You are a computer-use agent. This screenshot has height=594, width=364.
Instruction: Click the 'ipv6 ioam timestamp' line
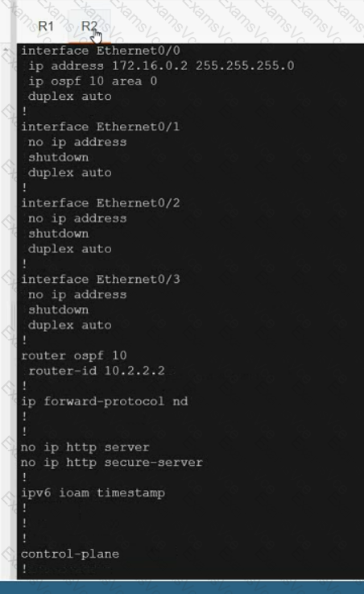coord(93,493)
